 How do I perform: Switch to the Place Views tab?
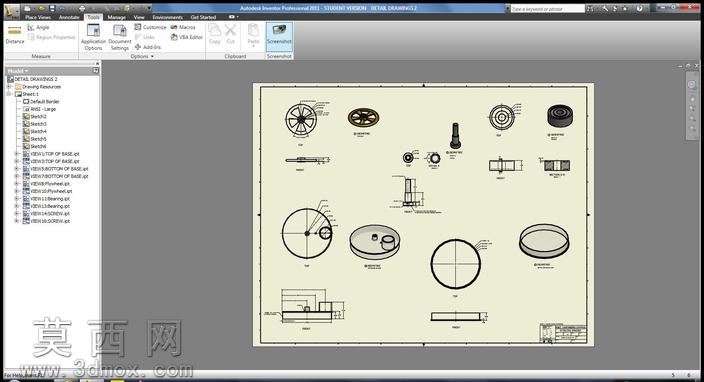coord(38,17)
